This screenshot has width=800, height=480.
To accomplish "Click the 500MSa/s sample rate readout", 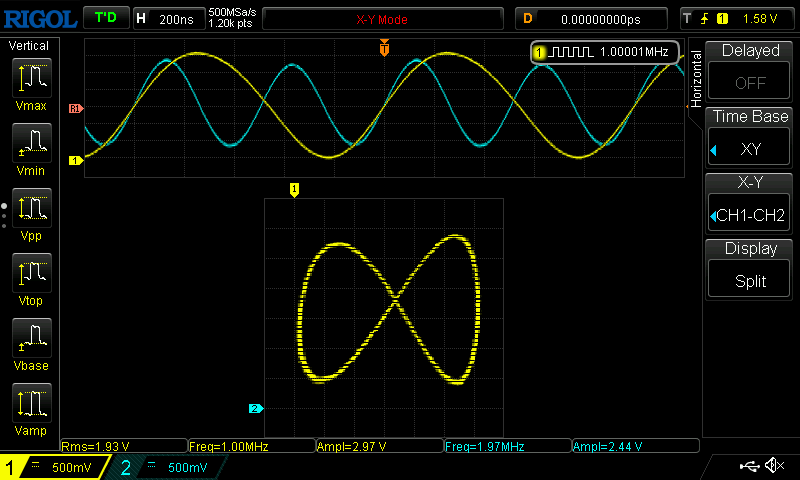I will (232, 13).
